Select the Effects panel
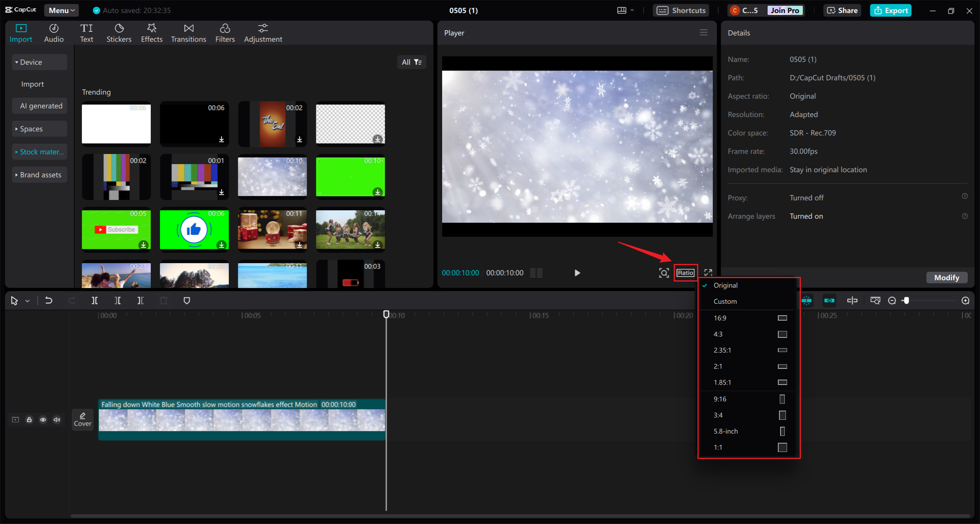The image size is (980, 524). point(152,32)
